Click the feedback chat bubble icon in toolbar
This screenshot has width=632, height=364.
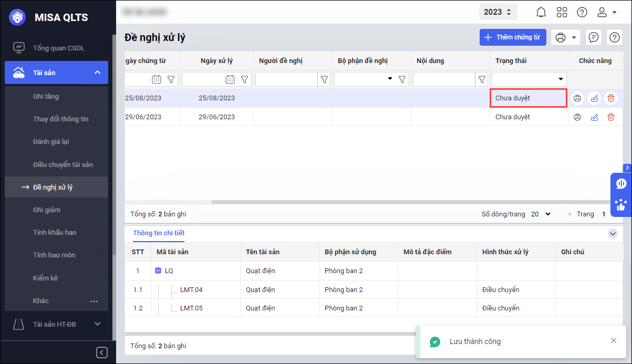click(594, 37)
